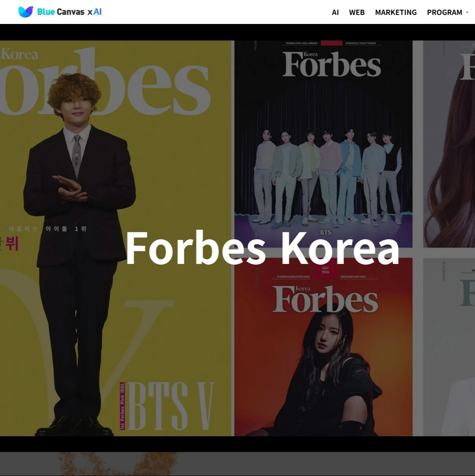
Task: Click the '1st Forbes Pick IDOL' vertical label
Action: click(122, 406)
